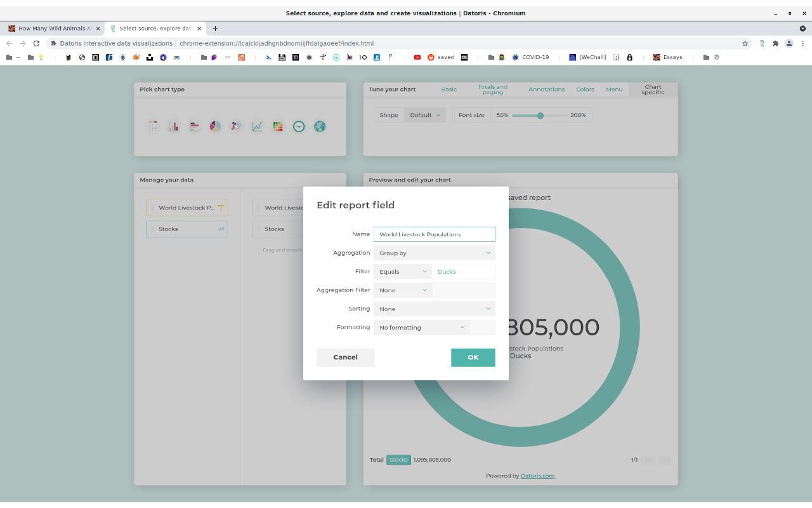Click the Aggregation Filter value field

(x=464, y=290)
